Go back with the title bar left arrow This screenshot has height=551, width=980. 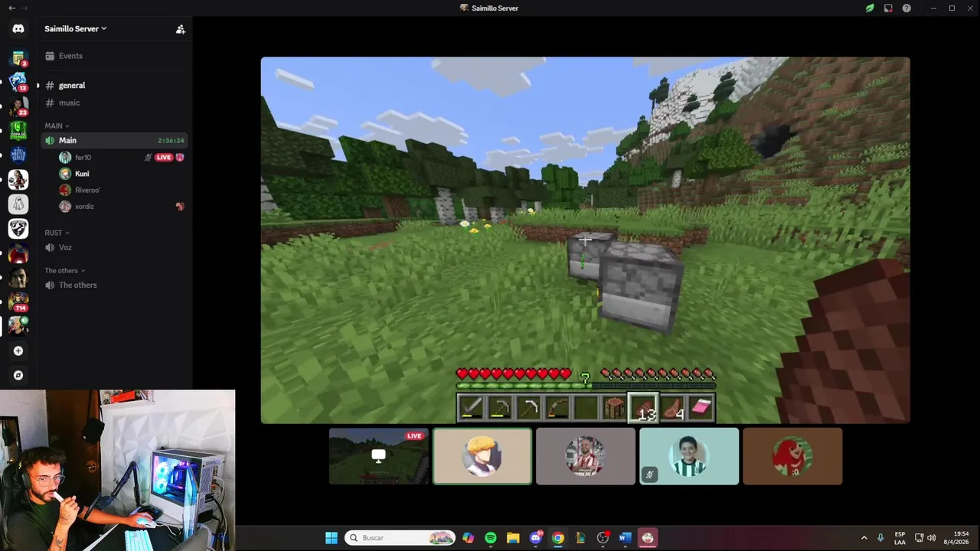click(x=11, y=8)
